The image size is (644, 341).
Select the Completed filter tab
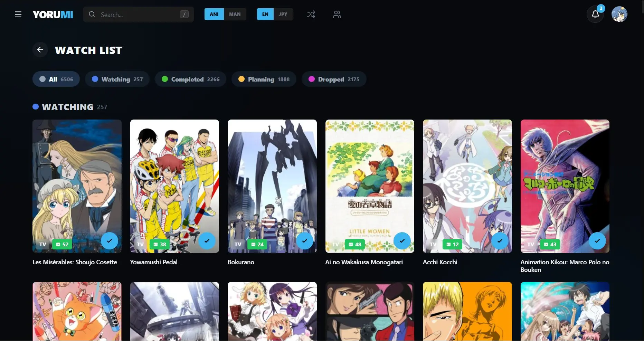(190, 79)
